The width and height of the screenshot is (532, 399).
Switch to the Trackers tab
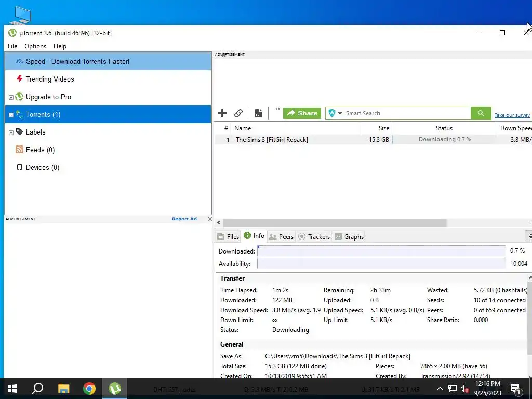(314, 237)
